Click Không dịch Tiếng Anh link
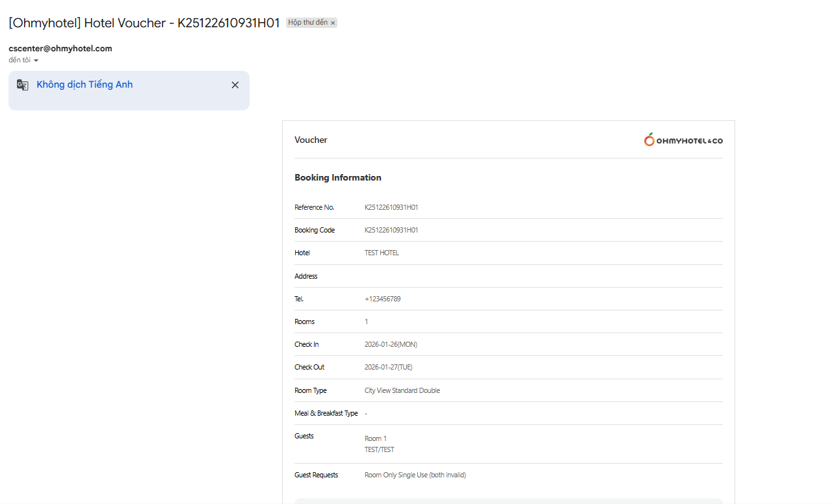The image size is (834, 504). click(85, 84)
